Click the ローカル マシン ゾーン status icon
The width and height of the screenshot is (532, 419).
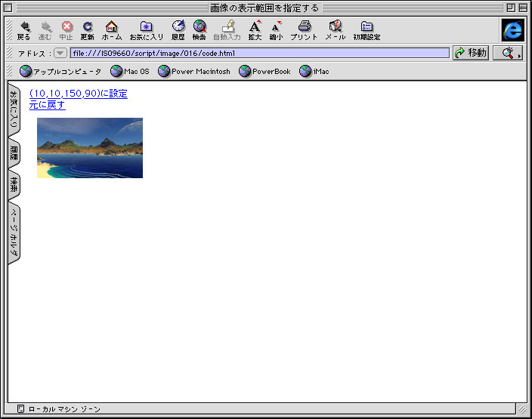click(x=20, y=409)
